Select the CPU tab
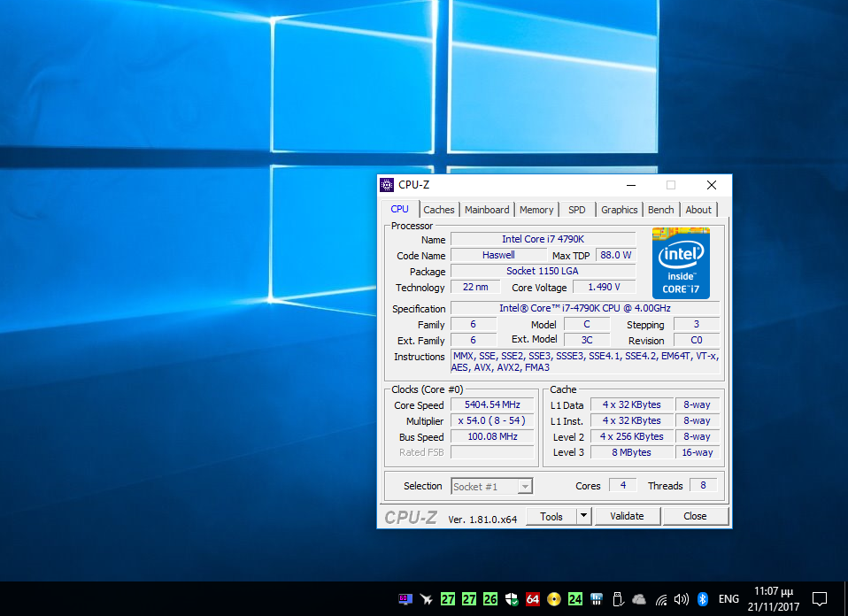This screenshot has width=848, height=616. [x=400, y=209]
